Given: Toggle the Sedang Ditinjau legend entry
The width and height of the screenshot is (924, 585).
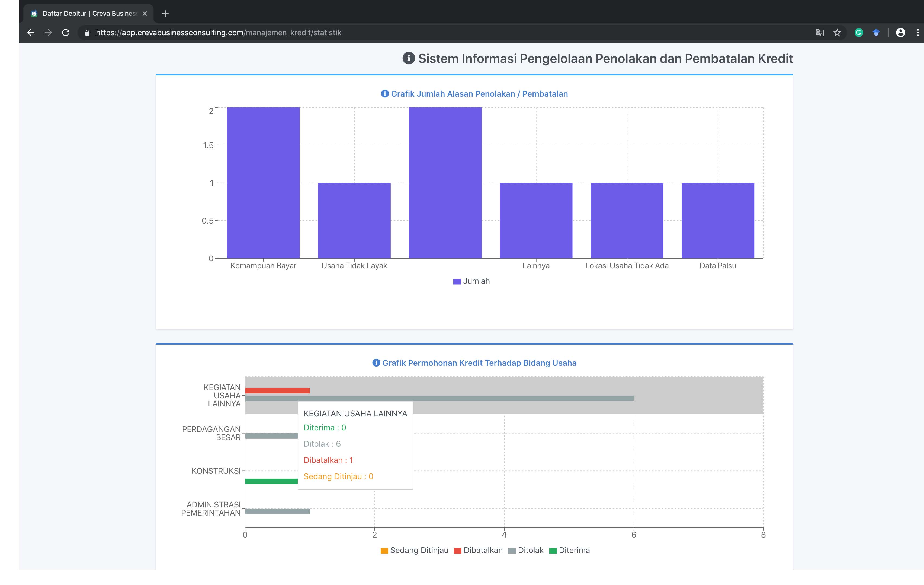Looking at the screenshot, I should [414, 550].
